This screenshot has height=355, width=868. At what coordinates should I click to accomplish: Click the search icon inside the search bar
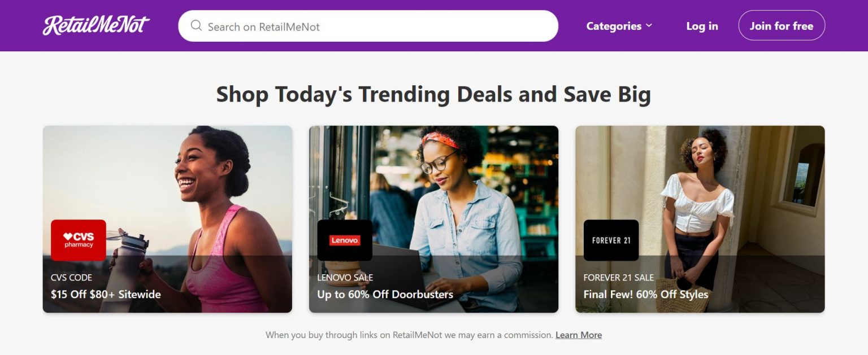196,25
